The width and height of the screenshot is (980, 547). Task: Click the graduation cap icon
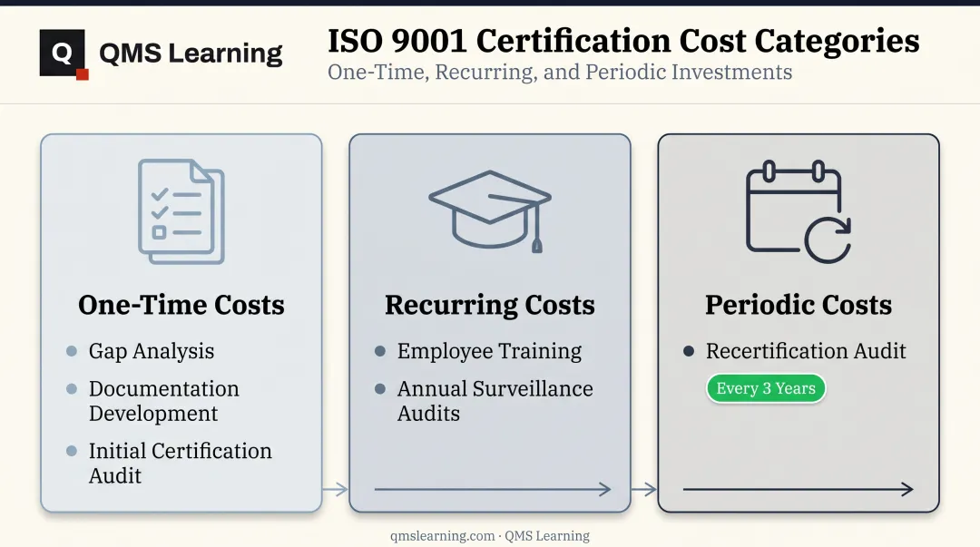pos(490,211)
